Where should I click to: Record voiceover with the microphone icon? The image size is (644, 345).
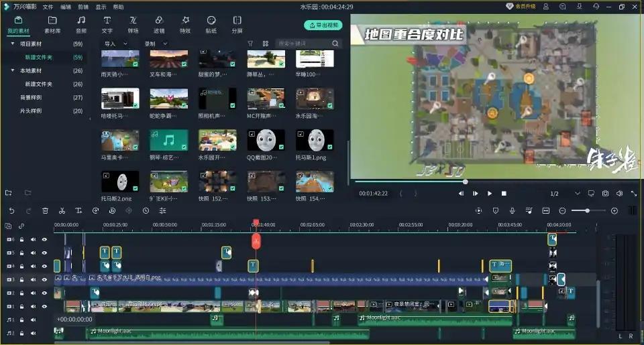[512, 210]
